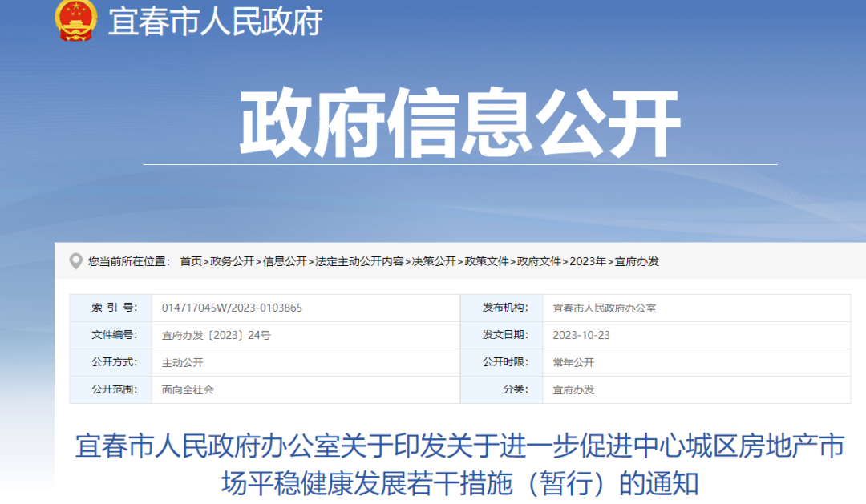
Task: Open 信息公开 breadcrumb link
Action: [x=285, y=261]
